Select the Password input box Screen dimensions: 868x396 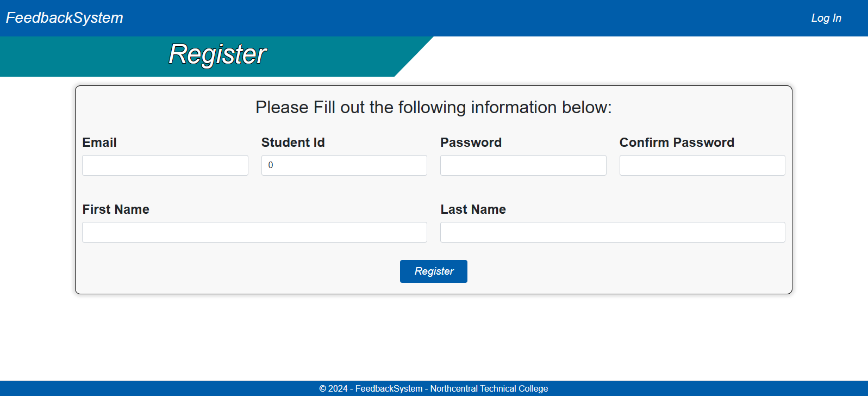point(523,165)
